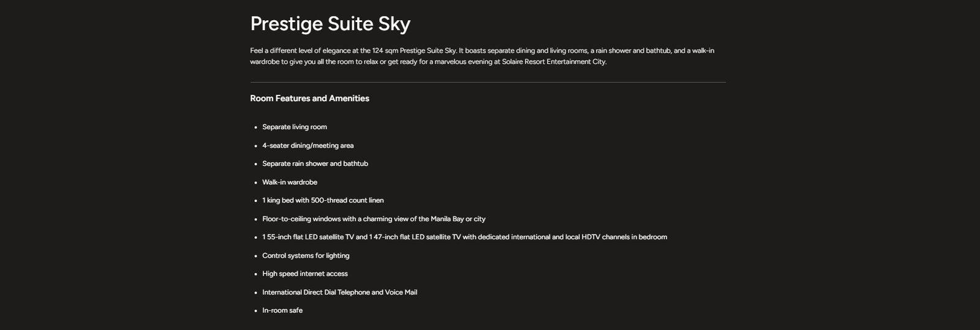
Task: Click the Walk-in wardrobe list item
Action: tap(290, 182)
